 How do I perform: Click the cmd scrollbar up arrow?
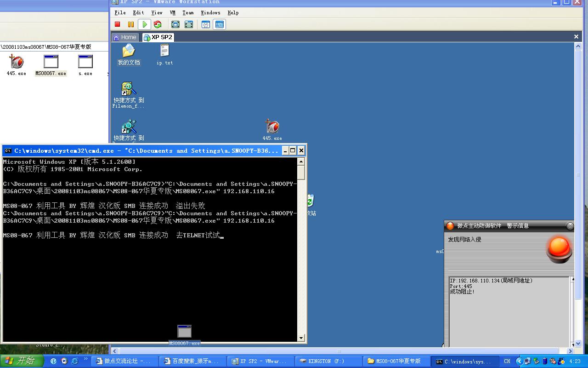coord(301,161)
